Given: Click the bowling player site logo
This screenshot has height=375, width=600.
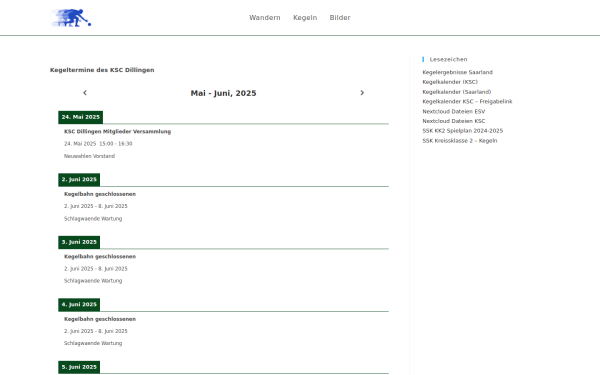Looking at the screenshot, I should (x=71, y=18).
